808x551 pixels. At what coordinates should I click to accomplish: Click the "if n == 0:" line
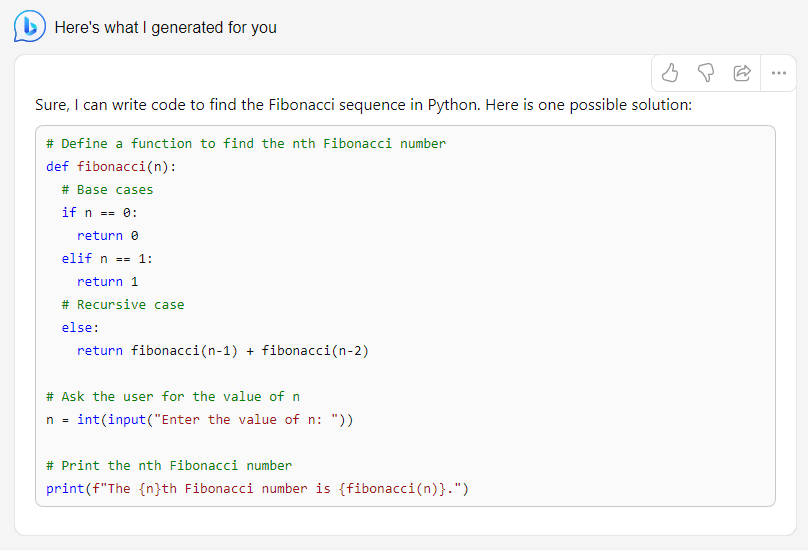(x=99, y=213)
